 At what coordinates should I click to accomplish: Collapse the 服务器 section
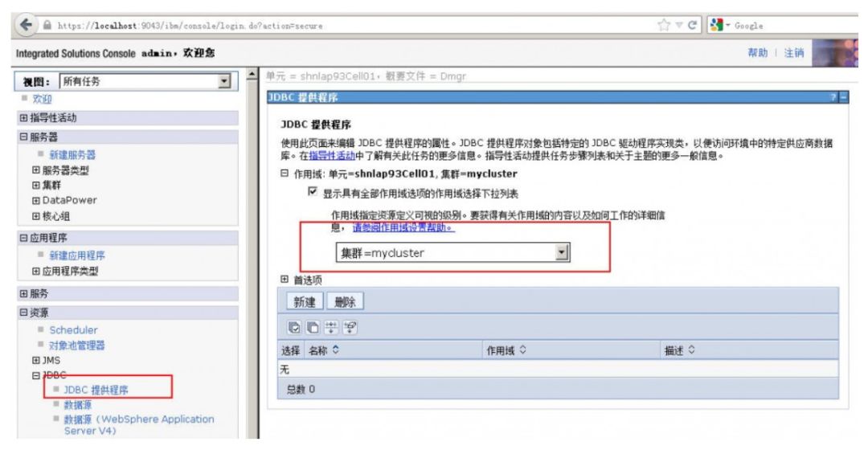pyautogui.click(x=24, y=137)
